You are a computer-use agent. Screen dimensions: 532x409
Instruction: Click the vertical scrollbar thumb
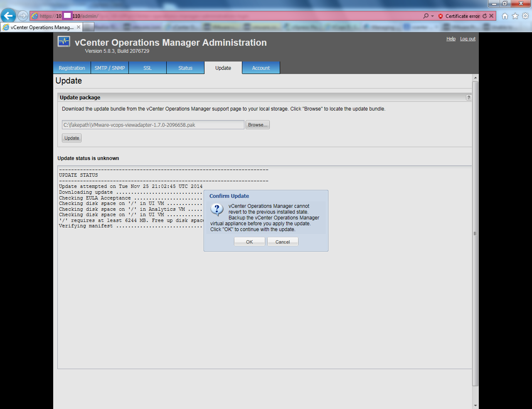475,234
